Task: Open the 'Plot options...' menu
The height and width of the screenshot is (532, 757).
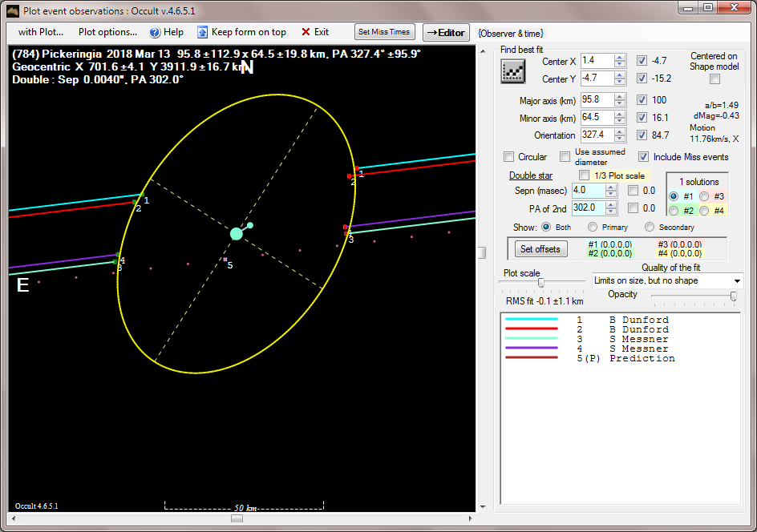Action: (107, 32)
